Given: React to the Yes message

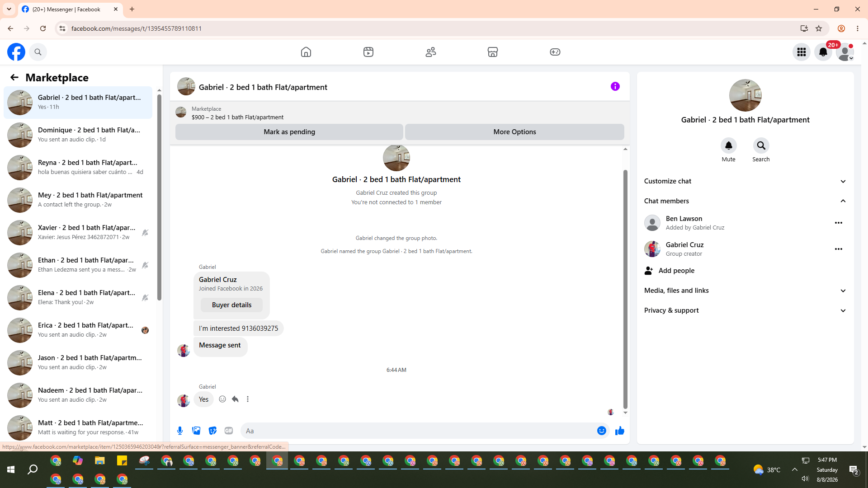Looking at the screenshot, I should point(222,399).
